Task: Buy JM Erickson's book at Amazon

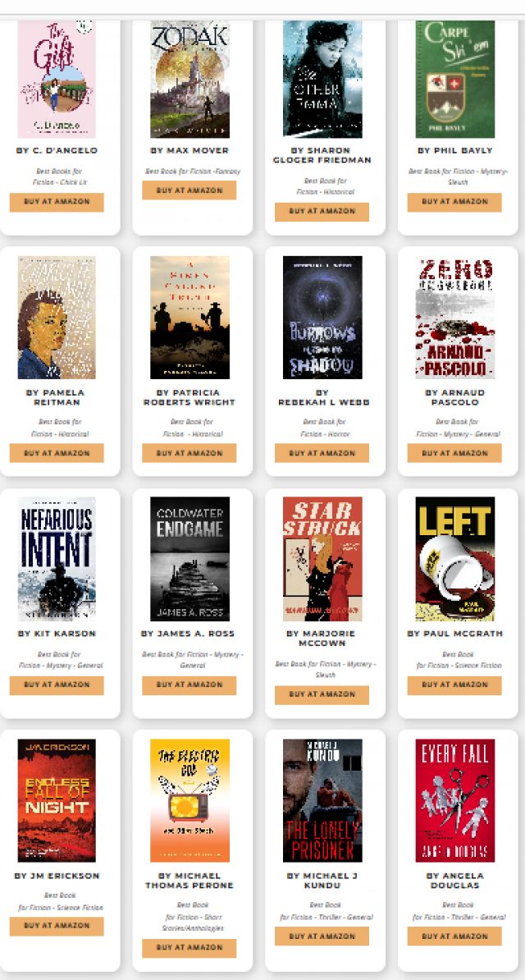Action: 57,926
